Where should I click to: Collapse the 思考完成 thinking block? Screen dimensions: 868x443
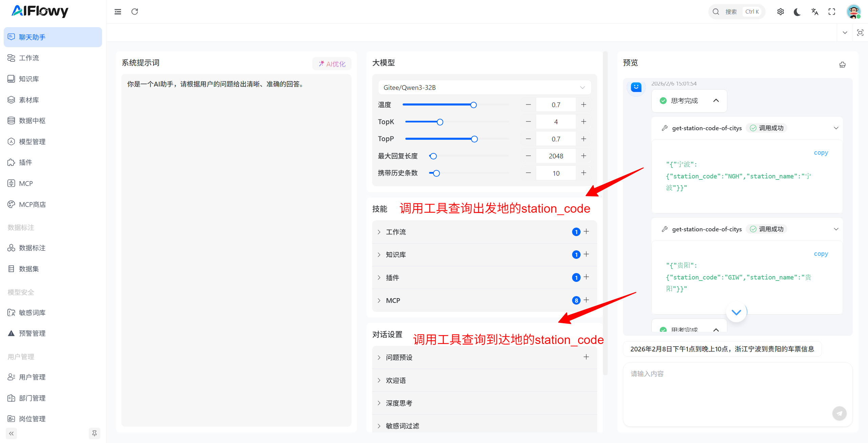coord(716,100)
